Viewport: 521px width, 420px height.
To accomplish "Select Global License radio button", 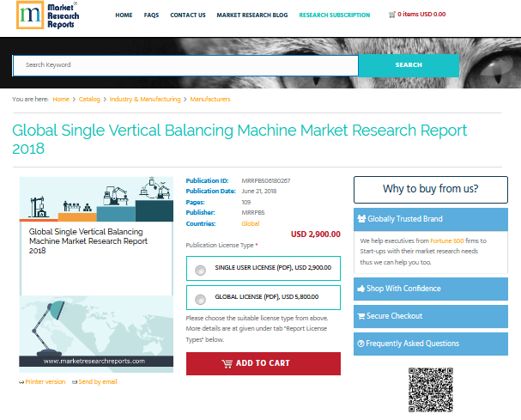I will pyautogui.click(x=200, y=299).
